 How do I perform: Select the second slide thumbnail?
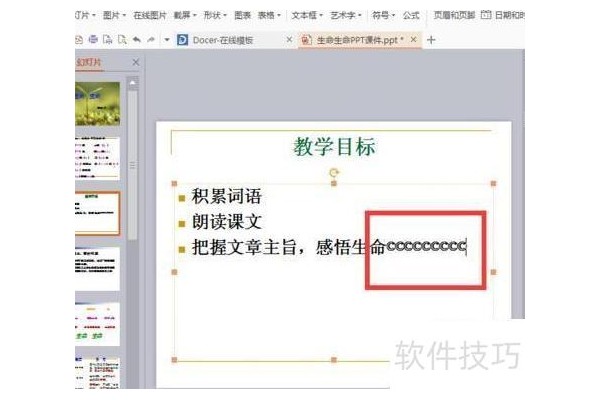pyautogui.click(x=98, y=158)
